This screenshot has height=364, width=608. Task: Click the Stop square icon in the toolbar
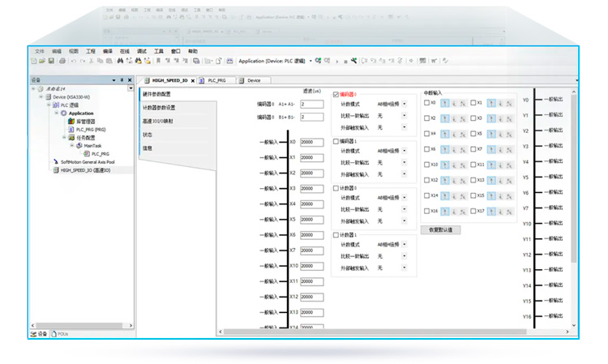click(345, 62)
